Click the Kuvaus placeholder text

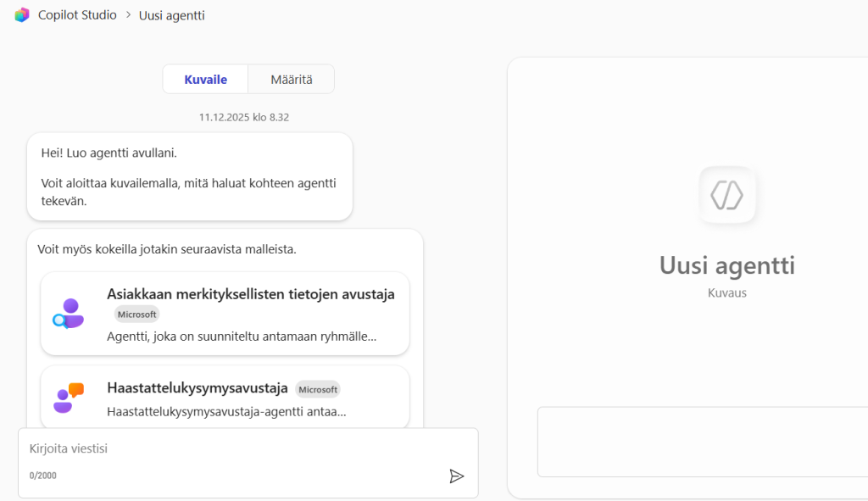[x=726, y=292]
